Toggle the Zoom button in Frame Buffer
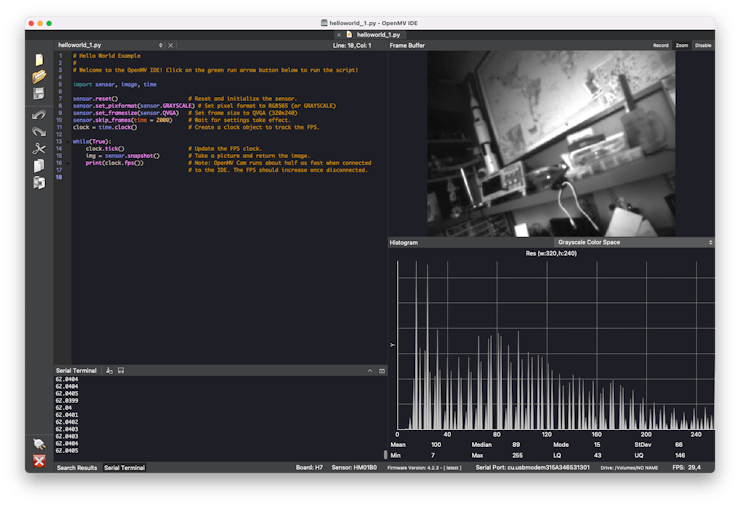The image size is (740, 506). click(682, 45)
